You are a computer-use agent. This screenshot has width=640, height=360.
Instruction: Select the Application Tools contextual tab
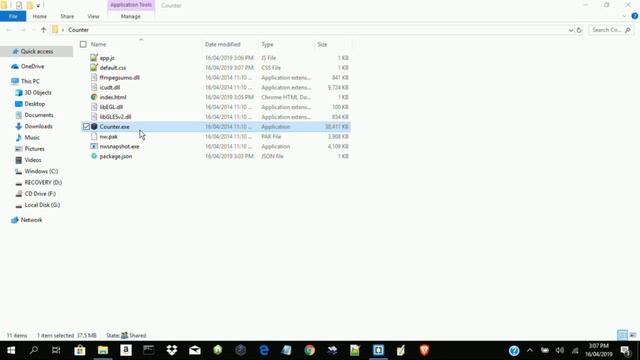131,5
